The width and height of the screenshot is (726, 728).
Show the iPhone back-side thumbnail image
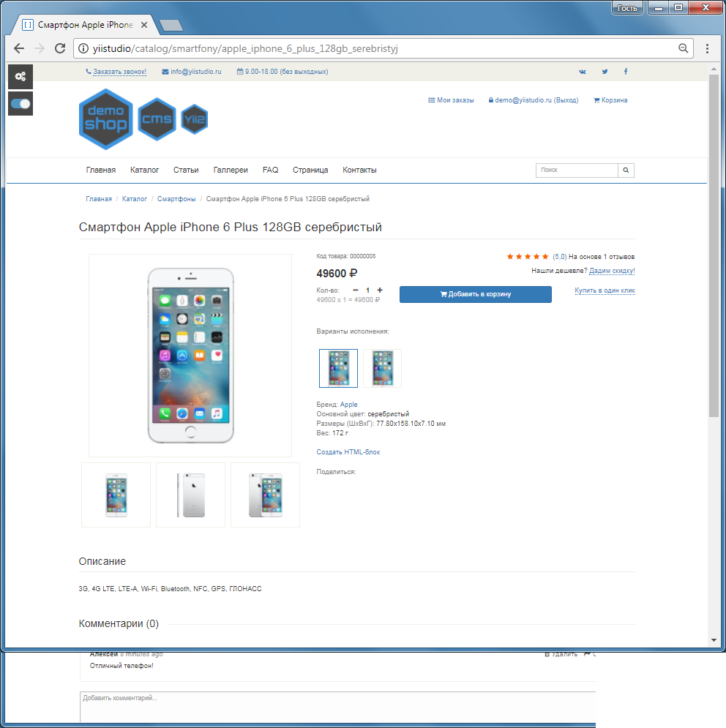point(191,495)
